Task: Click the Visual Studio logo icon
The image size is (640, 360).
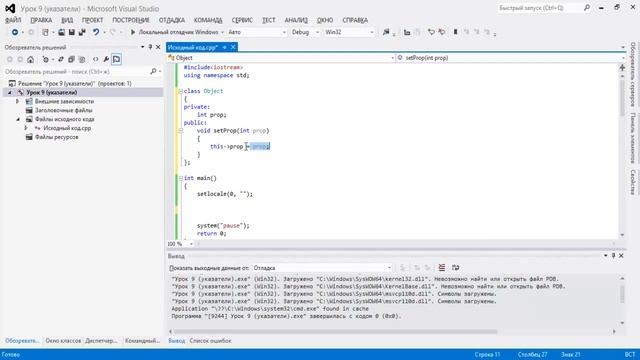Action: pos(10,8)
